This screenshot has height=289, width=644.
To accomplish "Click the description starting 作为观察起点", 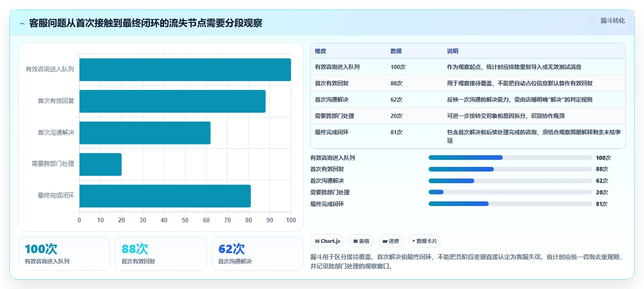I will (x=514, y=67).
